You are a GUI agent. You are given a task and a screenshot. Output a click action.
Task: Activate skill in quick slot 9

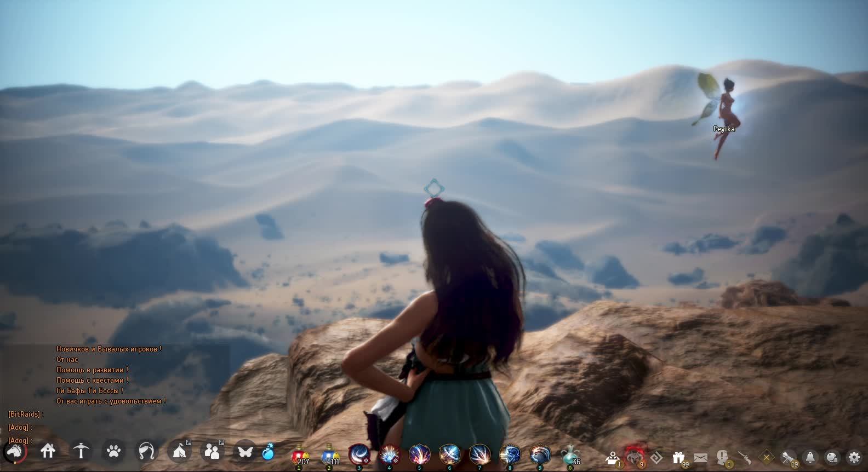(x=540, y=455)
